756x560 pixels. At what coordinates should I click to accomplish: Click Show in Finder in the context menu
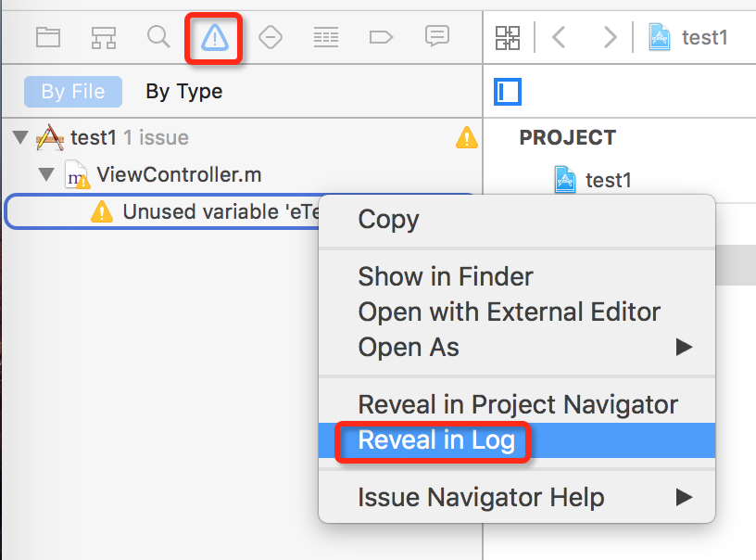click(x=445, y=276)
